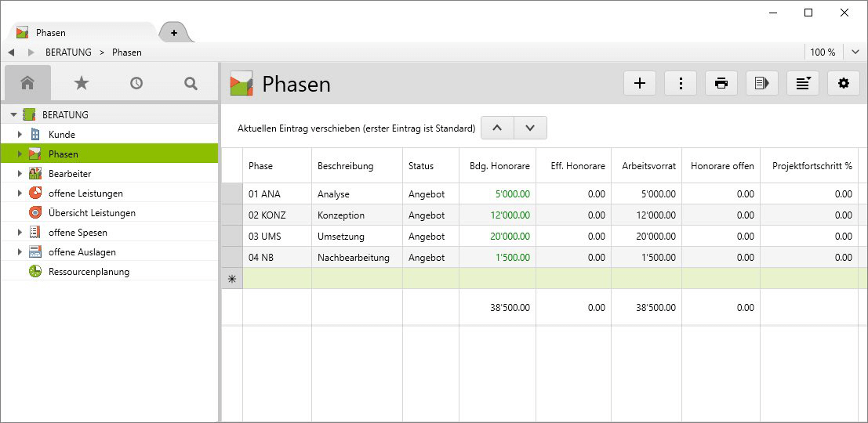
Task: Open the zoom level dropdown arrow
Action: (x=855, y=52)
